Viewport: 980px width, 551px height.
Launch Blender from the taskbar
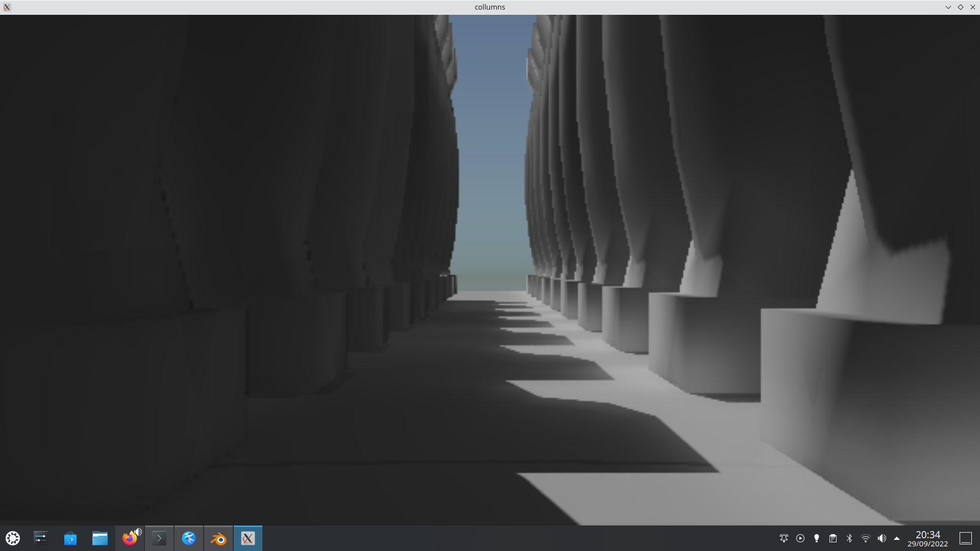point(218,538)
